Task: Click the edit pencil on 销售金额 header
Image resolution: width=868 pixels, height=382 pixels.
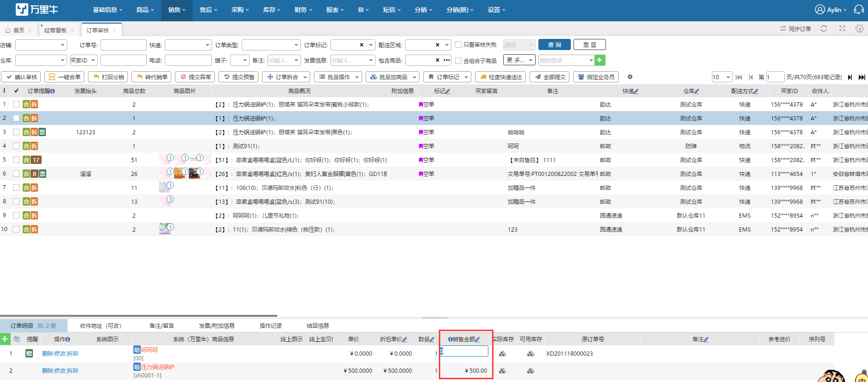Action: click(x=477, y=339)
